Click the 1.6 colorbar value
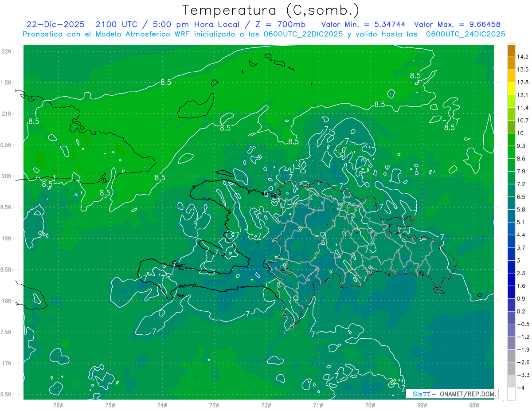 coord(521,286)
